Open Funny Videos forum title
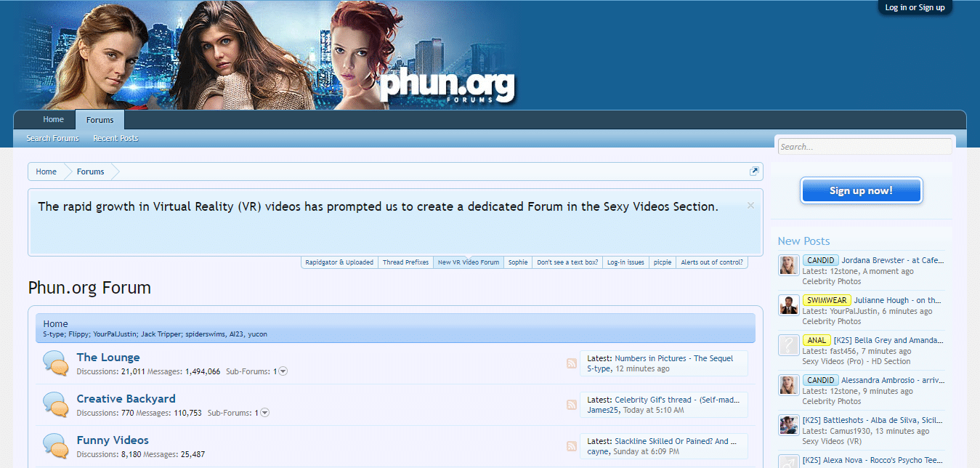980x468 pixels. click(x=113, y=440)
